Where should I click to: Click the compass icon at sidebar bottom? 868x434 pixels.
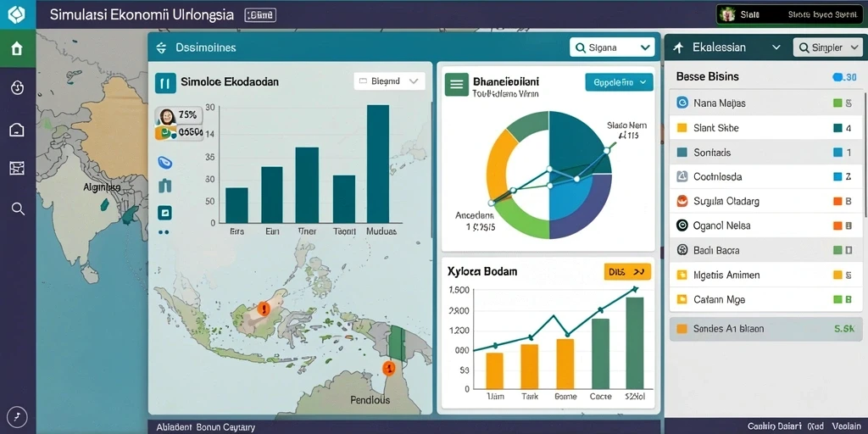pos(18,417)
